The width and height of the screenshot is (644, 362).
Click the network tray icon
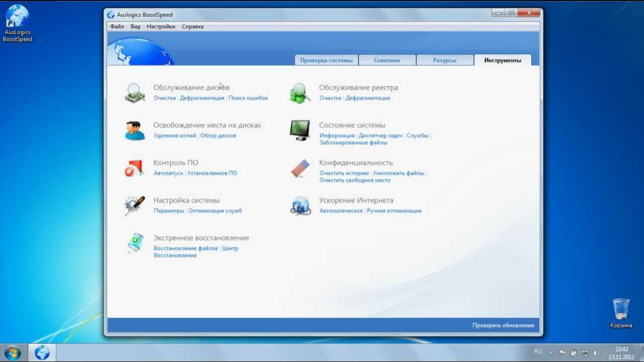pyautogui.click(x=585, y=353)
